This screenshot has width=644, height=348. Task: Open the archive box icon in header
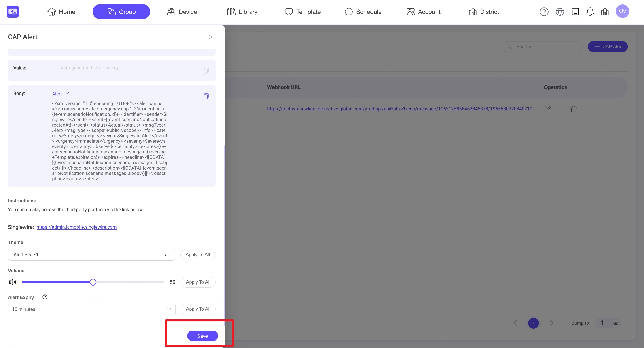point(575,12)
